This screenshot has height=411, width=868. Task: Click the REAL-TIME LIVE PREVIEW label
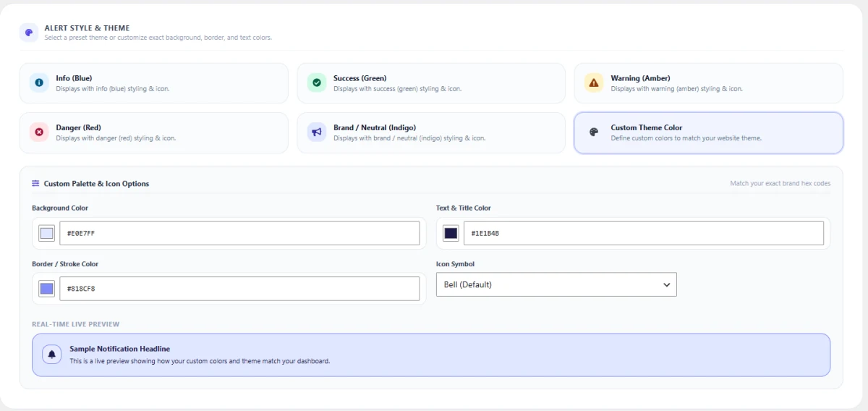point(76,324)
